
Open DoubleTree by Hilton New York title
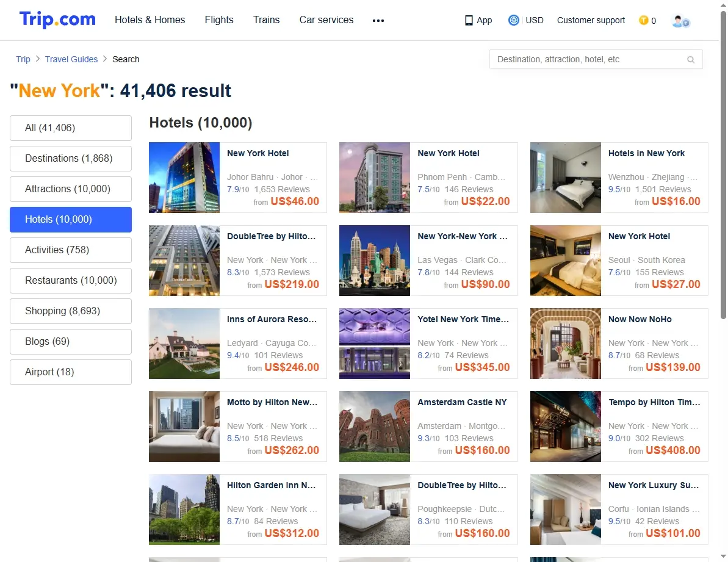point(271,236)
